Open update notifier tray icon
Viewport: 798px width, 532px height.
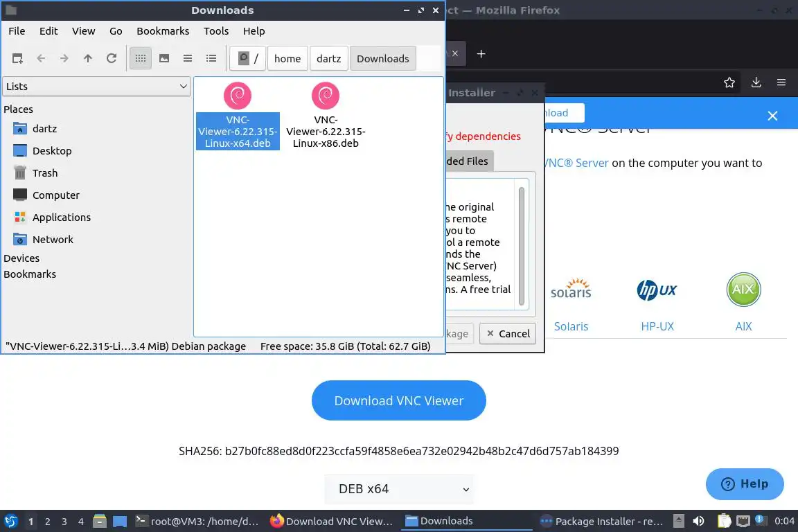click(761, 520)
